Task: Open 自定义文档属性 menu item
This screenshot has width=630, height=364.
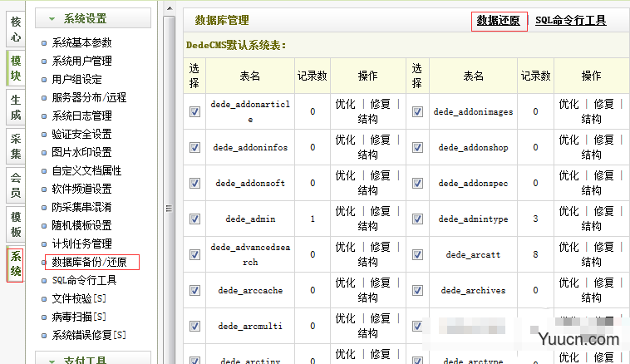Action: click(86, 170)
